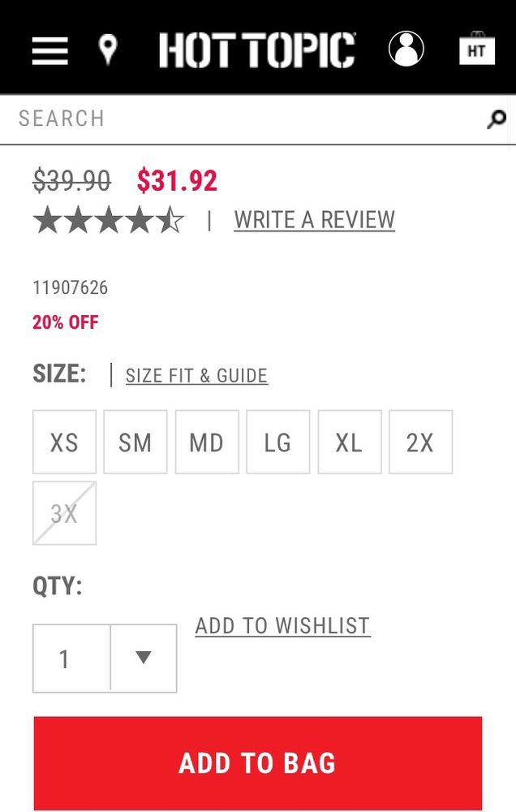Select size SM
Screen dimensions: 516x812
[x=135, y=442]
